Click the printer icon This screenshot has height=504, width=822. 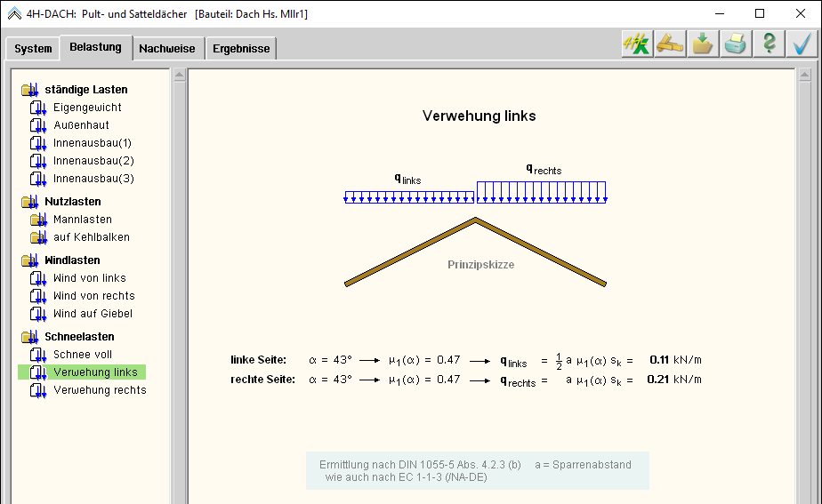coord(736,44)
